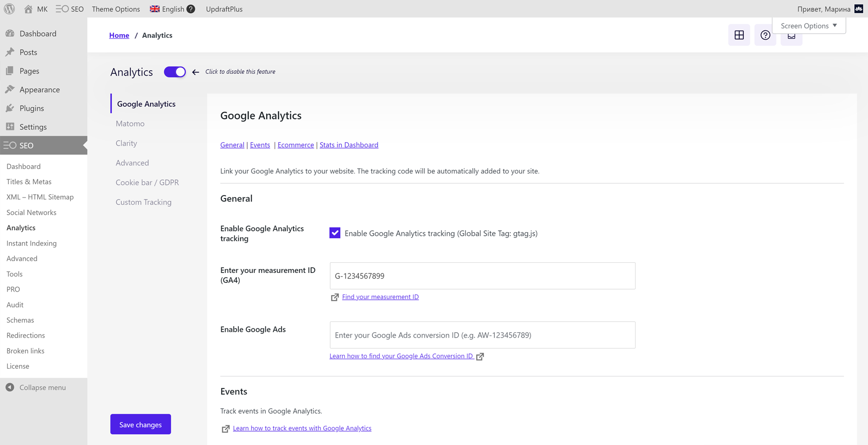The width and height of the screenshot is (868, 445).
Task: Open the Cookie bar / GDPR tab
Action: pos(147,182)
